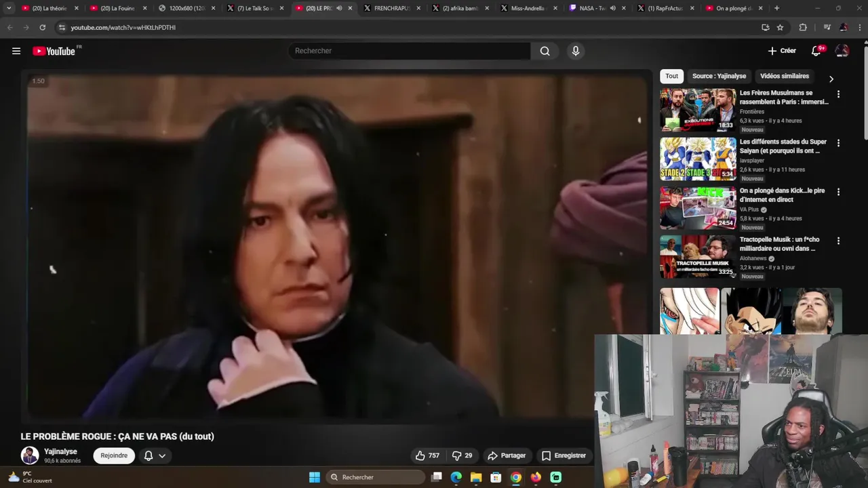Click the Enregistrer button
The width and height of the screenshot is (868, 488).
click(564, 455)
